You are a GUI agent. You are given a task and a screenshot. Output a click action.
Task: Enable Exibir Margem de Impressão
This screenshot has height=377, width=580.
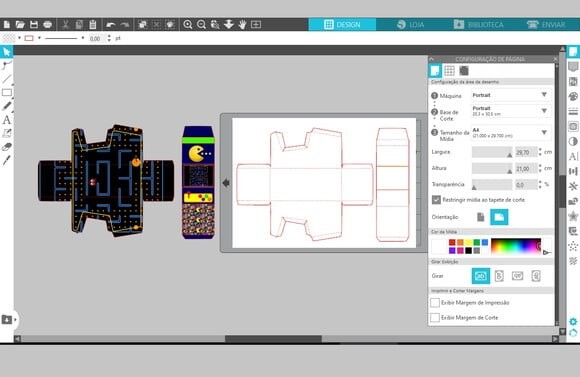coord(435,303)
